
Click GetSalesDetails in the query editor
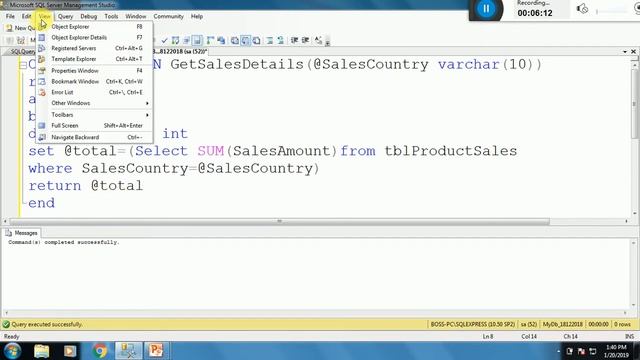pos(237,64)
